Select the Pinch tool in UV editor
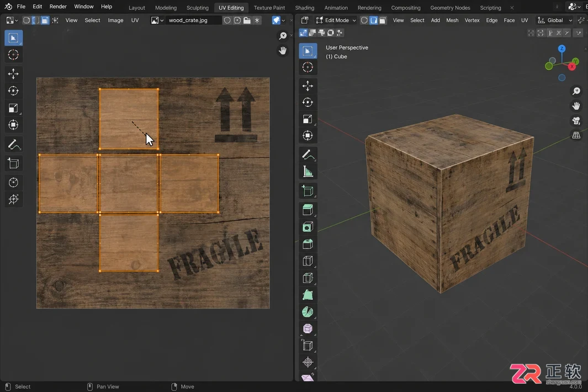The image size is (588, 392). coord(13,199)
